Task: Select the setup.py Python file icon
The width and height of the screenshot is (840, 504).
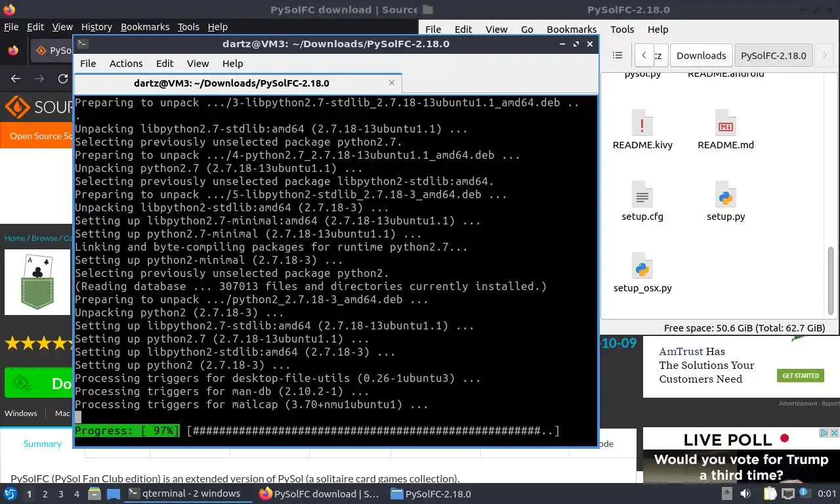Action: pos(725,195)
